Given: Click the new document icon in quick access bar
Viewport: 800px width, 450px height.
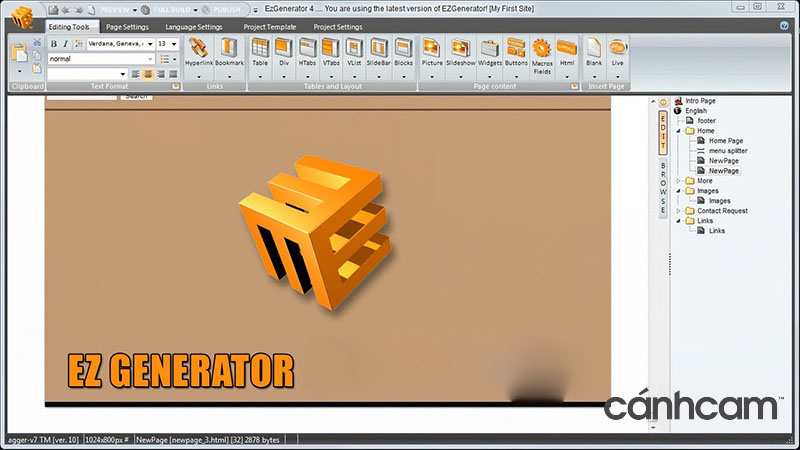Looking at the screenshot, I should point(92,10).
